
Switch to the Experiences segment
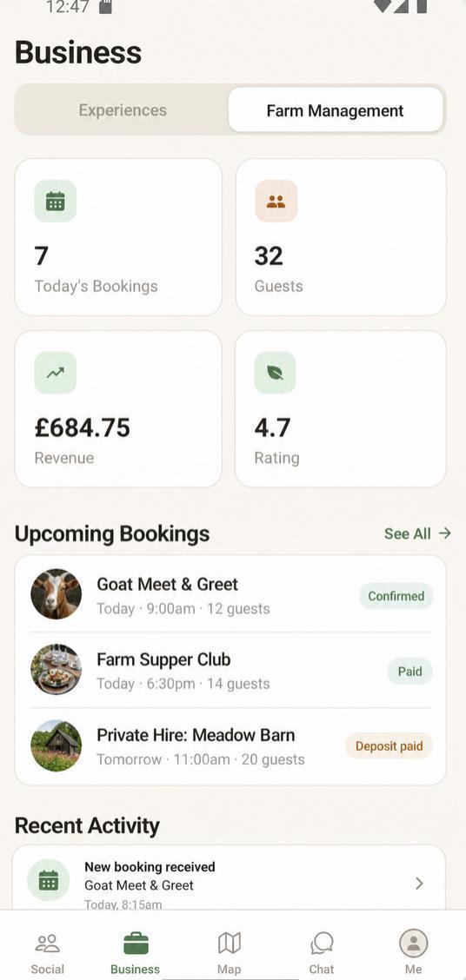(123, 110)
